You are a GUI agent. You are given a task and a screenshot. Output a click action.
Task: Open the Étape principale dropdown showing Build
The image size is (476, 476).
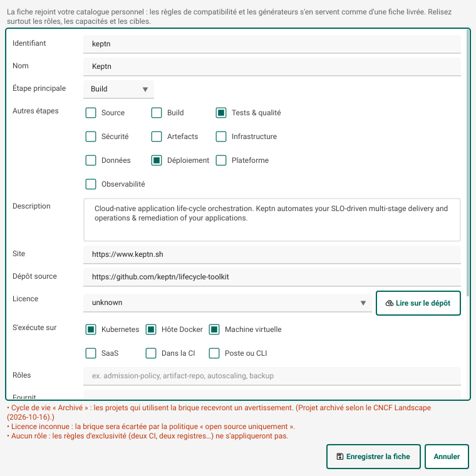(119, 89)
